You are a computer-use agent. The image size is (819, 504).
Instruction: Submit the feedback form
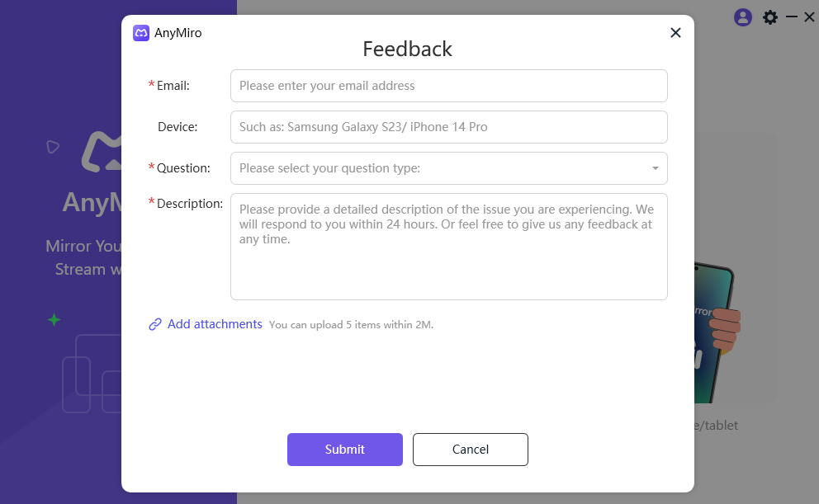tap(345, 450)
